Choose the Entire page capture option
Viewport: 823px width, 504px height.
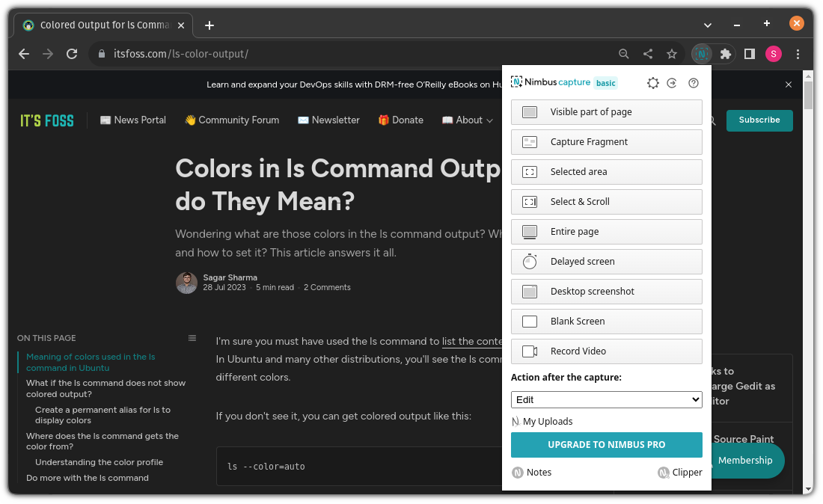(606, 232)
